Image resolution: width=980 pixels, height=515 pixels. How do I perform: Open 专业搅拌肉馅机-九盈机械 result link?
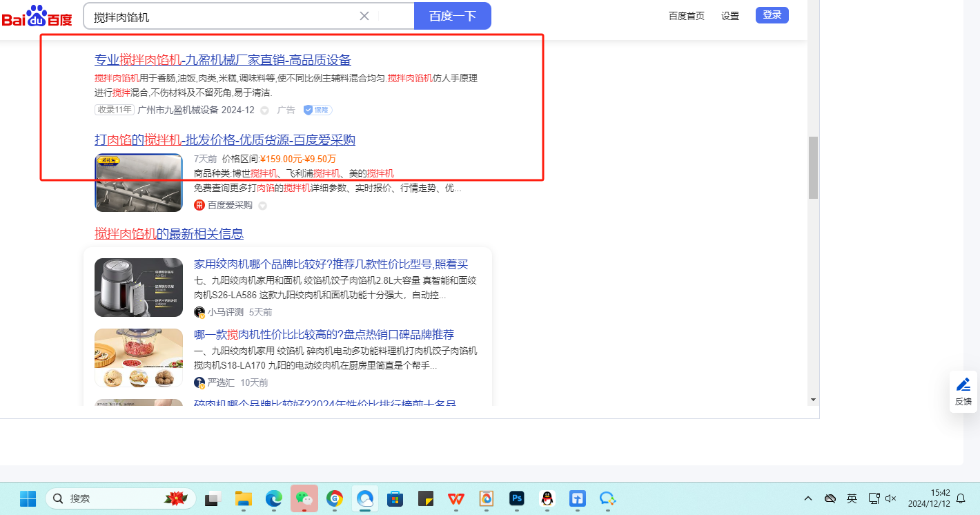(222, 60)
